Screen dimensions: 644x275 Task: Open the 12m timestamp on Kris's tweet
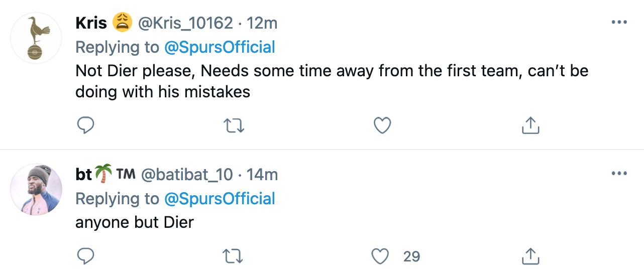[261, 23]
